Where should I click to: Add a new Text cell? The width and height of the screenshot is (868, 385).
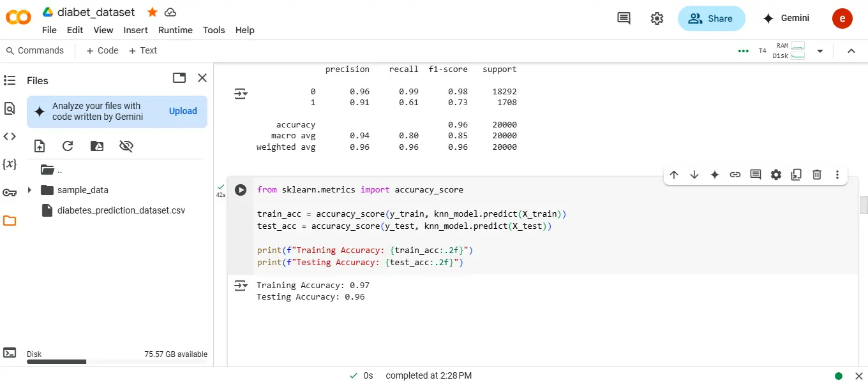[x=143, y=50]
